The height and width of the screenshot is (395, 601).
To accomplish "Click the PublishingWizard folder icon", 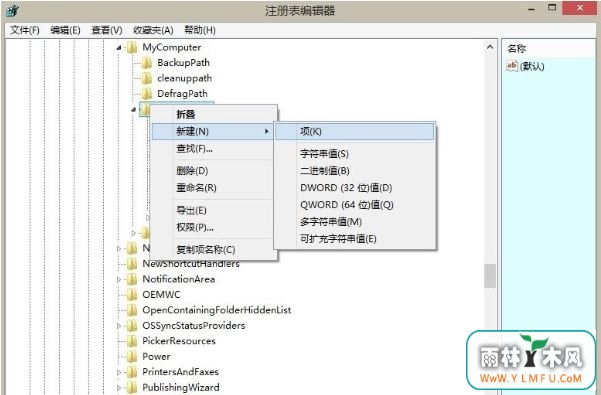I will click(x=131, y=388).
